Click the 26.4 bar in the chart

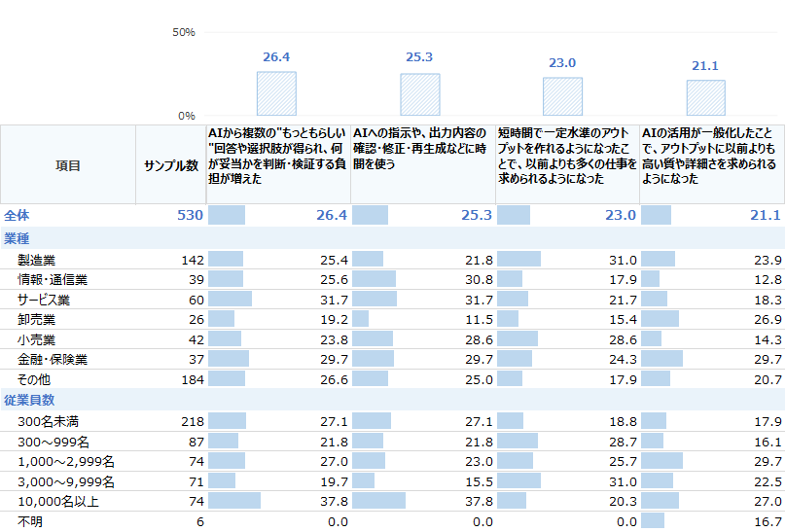point(276,93)
